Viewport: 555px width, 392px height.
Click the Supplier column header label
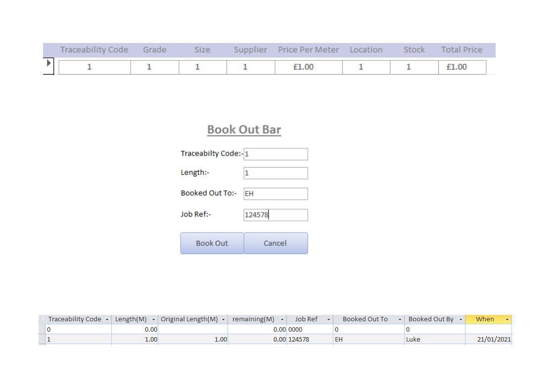250,50
